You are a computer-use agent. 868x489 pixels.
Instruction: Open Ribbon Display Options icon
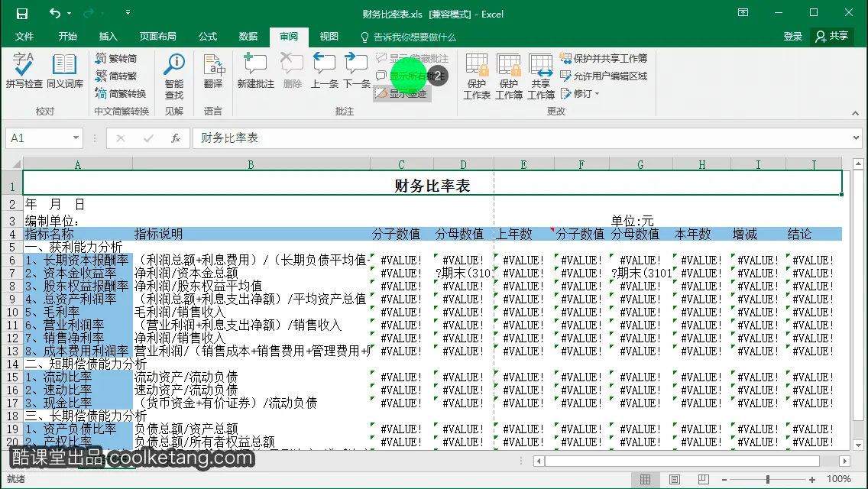(x=743, y=13)
